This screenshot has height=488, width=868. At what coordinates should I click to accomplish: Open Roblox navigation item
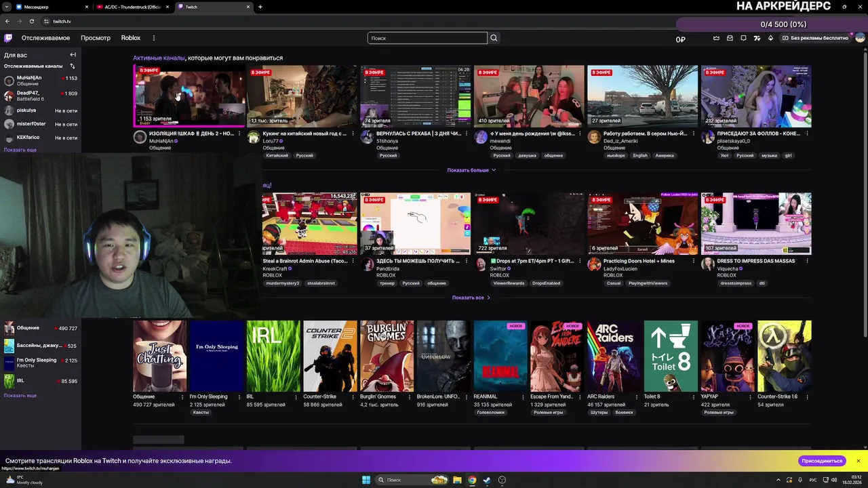(x=131, y=38)
